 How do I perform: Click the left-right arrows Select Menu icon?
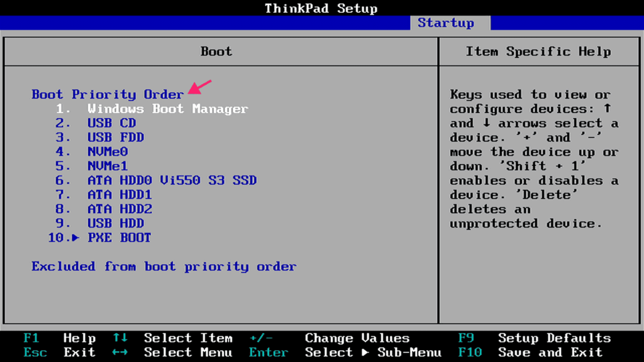[120, 352]
